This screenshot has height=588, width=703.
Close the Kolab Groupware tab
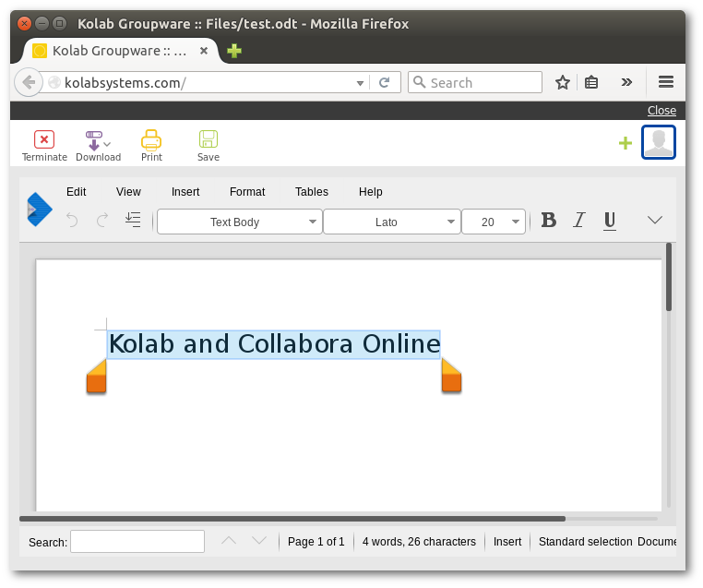point(204,51)
